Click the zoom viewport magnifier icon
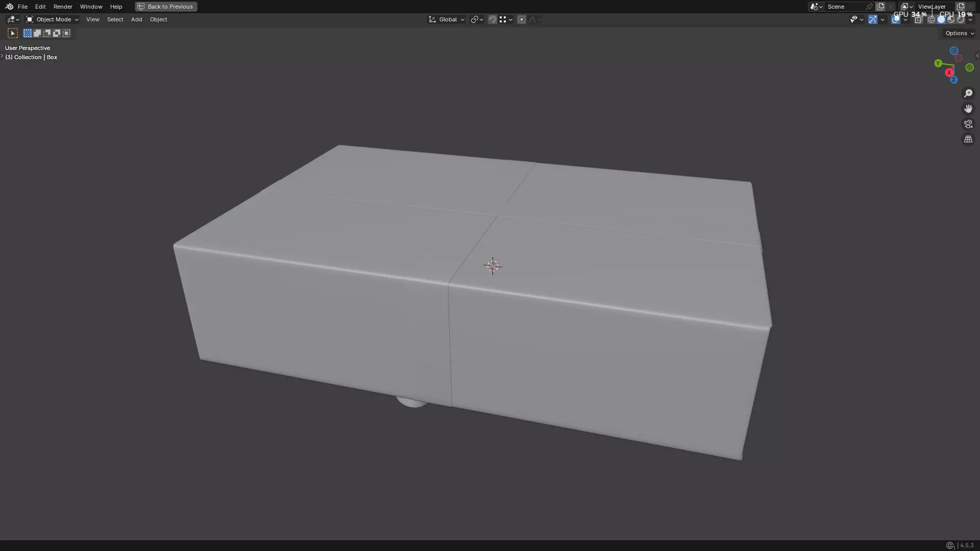Screen dimensions: 980x551 tap(968, 93)
